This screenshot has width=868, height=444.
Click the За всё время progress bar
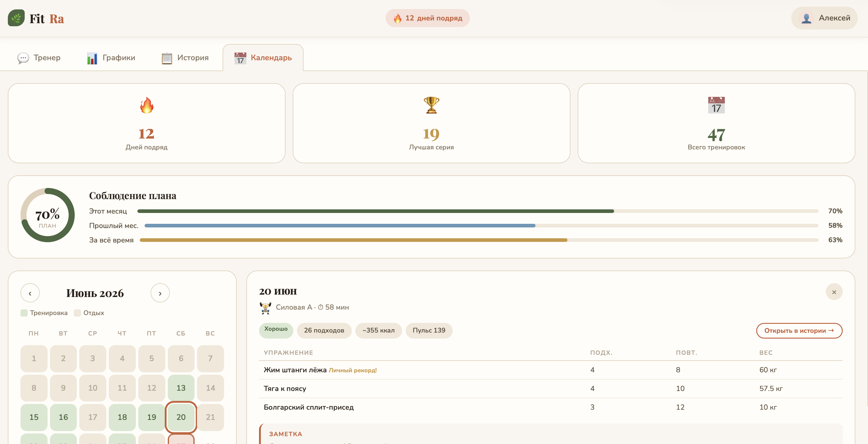479,240
